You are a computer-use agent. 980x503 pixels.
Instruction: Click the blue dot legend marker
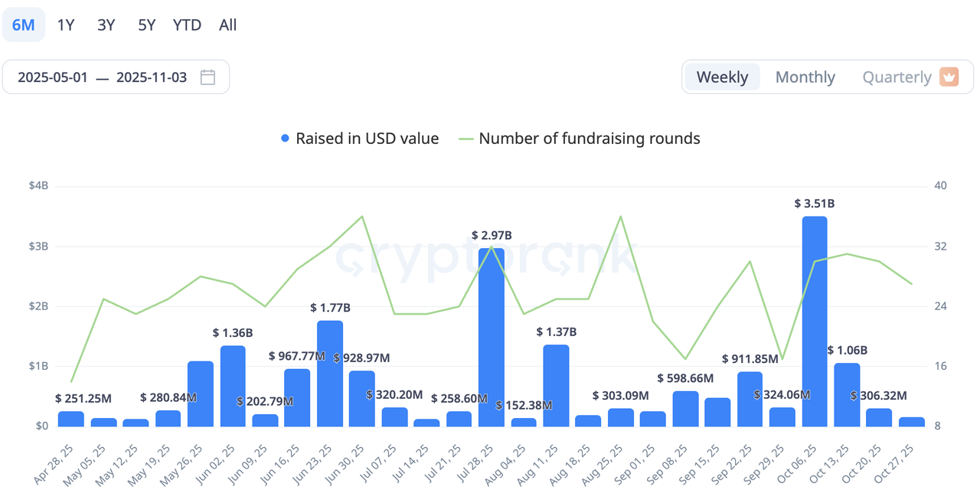pos(286,139)
